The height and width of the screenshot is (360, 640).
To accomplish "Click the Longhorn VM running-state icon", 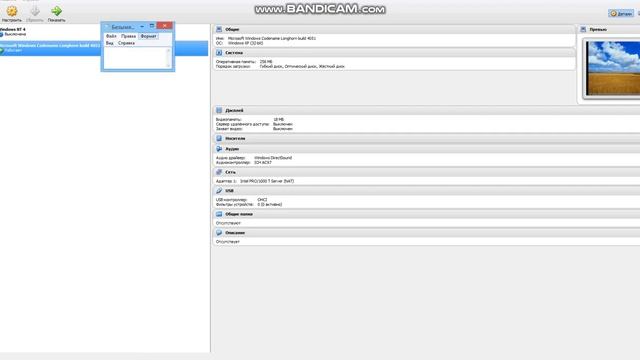I will point(2,51).
